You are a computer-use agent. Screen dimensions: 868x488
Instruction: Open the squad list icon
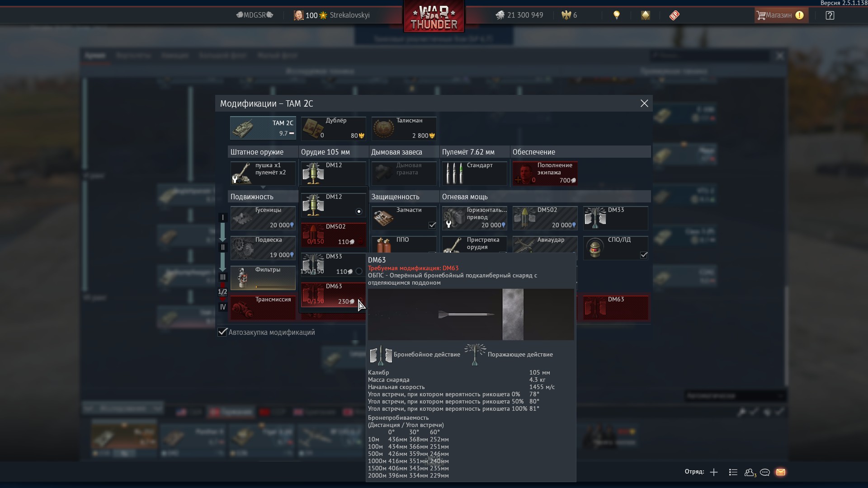click(x=733, y=472)
